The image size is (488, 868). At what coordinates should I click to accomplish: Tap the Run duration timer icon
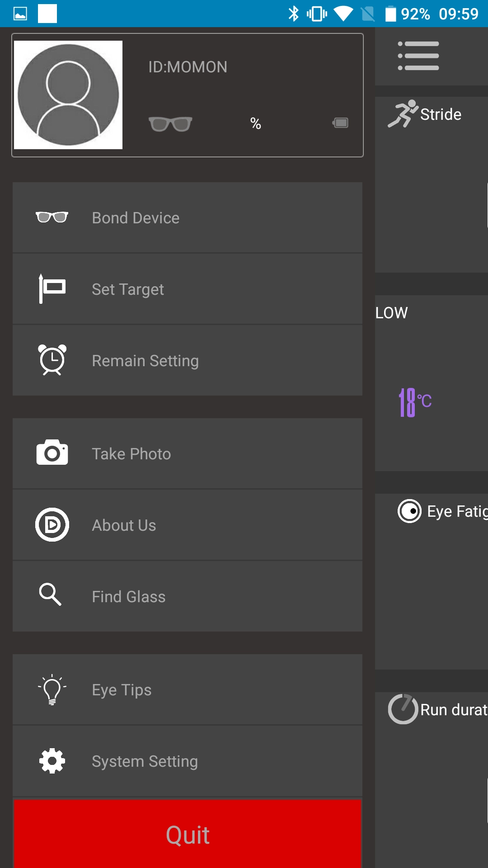pos(403,709)
